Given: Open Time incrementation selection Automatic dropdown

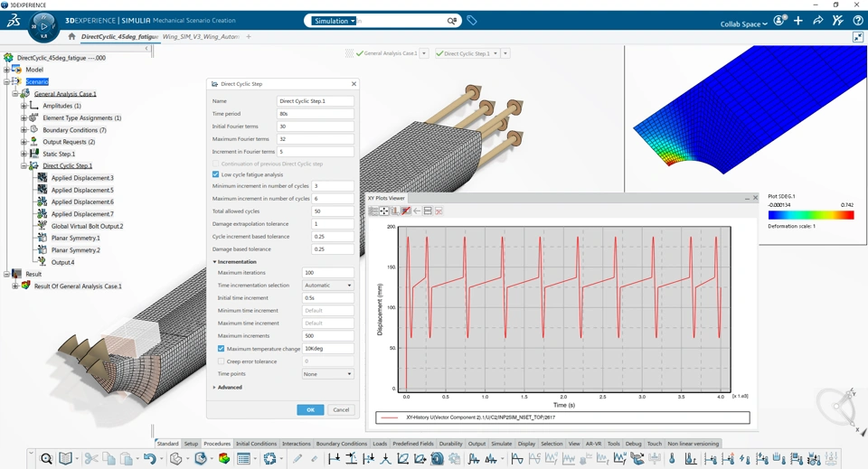Looking at the screenshot, I should click(x=327, y=286).
